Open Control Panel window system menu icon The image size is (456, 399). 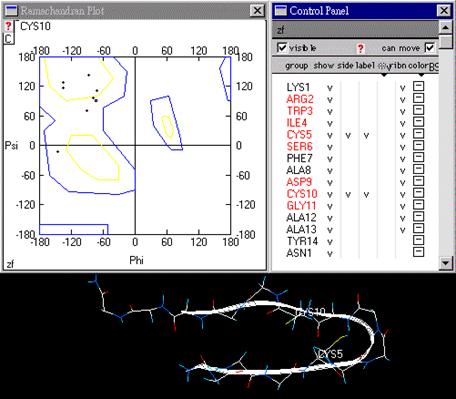281,11
